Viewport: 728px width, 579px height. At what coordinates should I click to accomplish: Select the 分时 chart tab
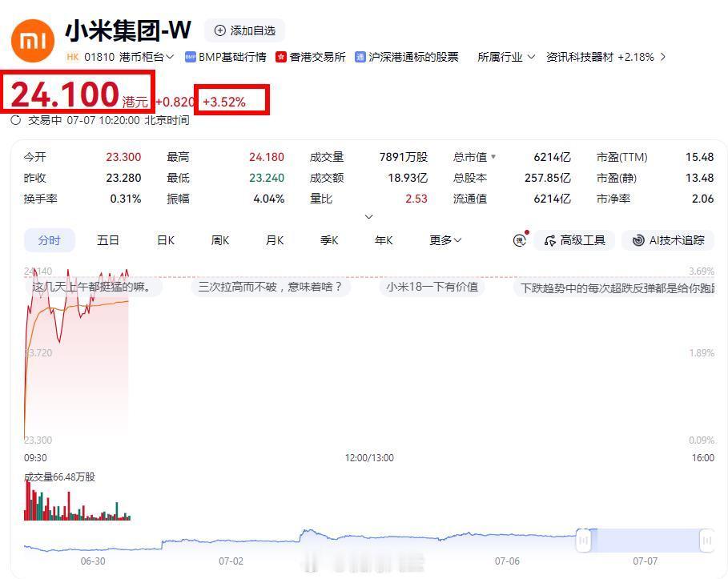[x=49, y=240]
